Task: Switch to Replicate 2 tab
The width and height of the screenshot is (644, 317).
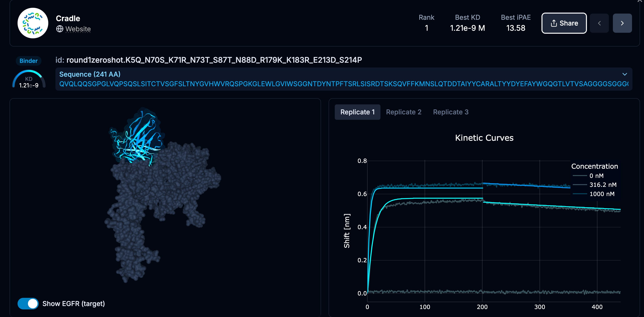Action: click(x=404, y=112)
